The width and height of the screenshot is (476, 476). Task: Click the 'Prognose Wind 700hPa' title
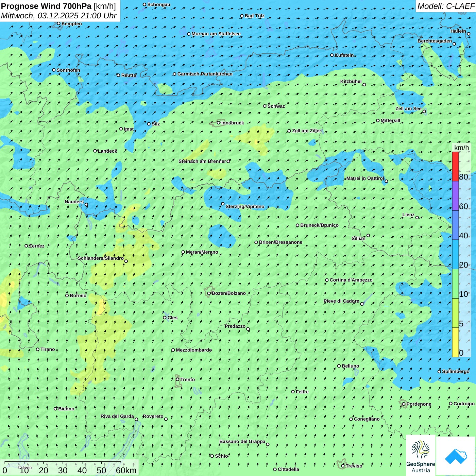coord(46,6)
